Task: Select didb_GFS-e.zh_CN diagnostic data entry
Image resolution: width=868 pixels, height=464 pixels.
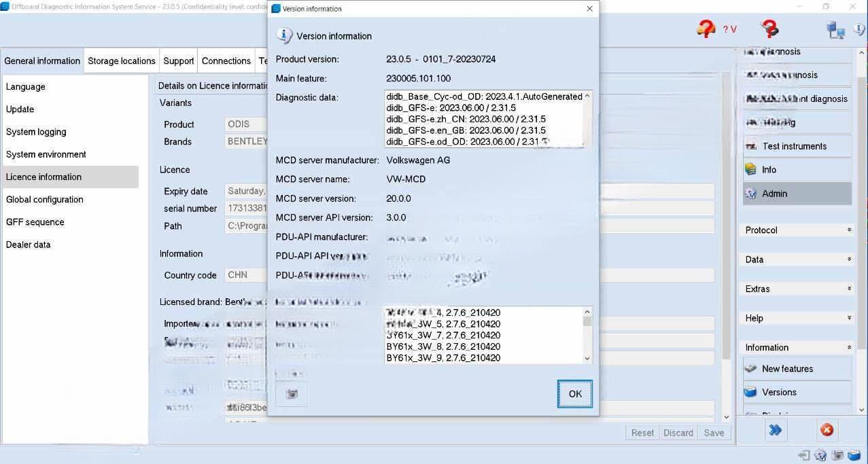Action: click(x=466, y=120)
